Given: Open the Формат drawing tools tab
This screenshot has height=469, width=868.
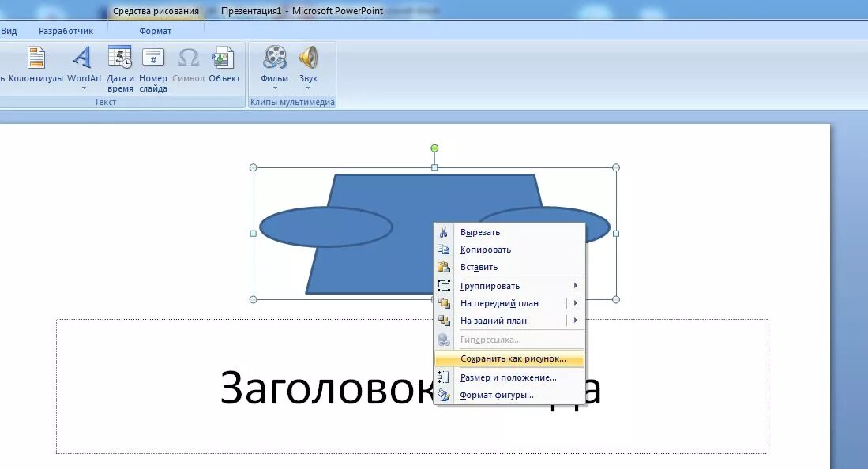Looking at the screenshot, I should 155,31.
